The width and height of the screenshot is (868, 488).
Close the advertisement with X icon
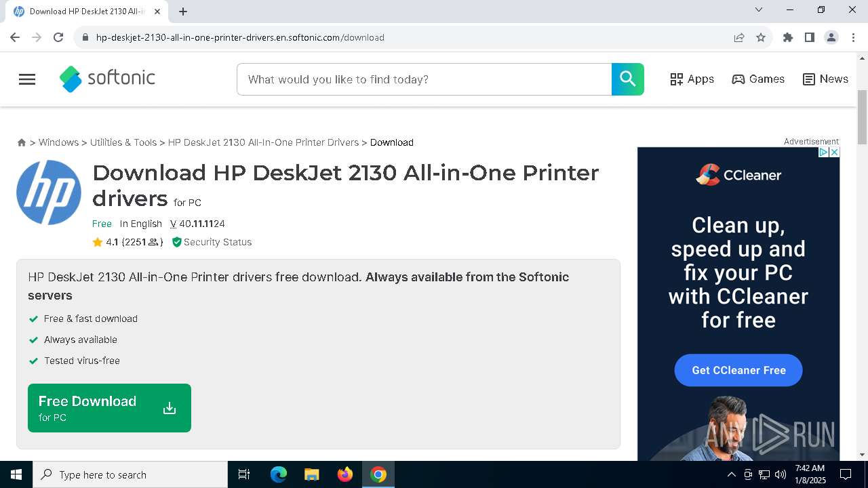click(835, 152)
